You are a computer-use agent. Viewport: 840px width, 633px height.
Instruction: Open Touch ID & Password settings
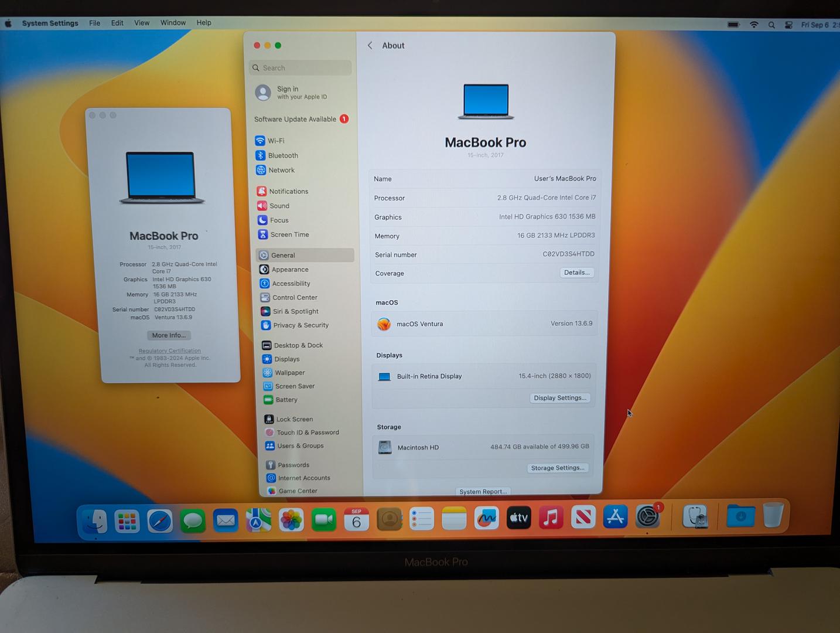click(x=302, y=433)
